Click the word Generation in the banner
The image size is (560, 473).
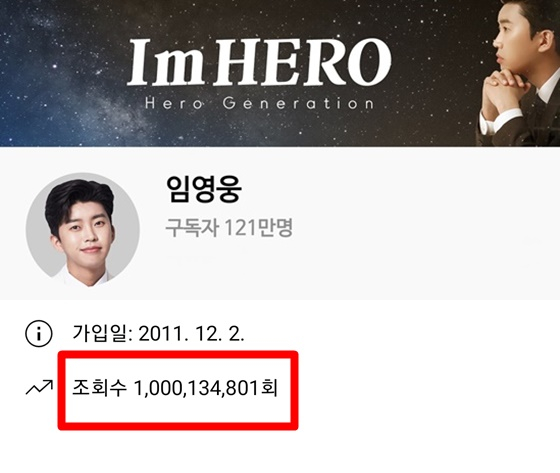click(x=298, y=103)
